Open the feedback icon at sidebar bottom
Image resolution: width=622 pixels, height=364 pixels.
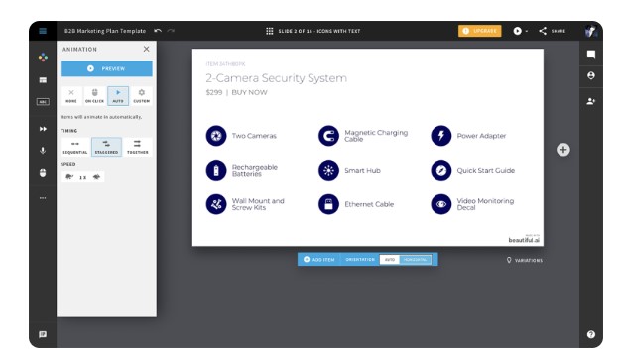click(43, 334)
